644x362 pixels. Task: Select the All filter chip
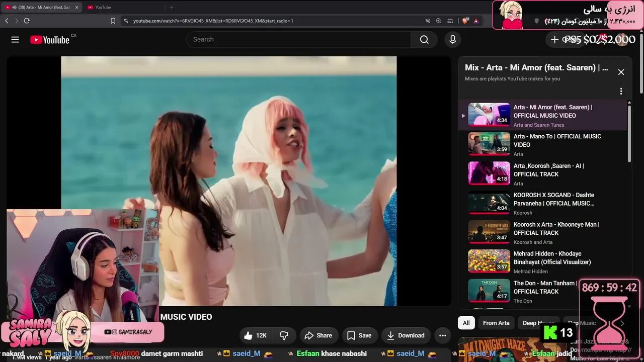click(x=466, y=323)
